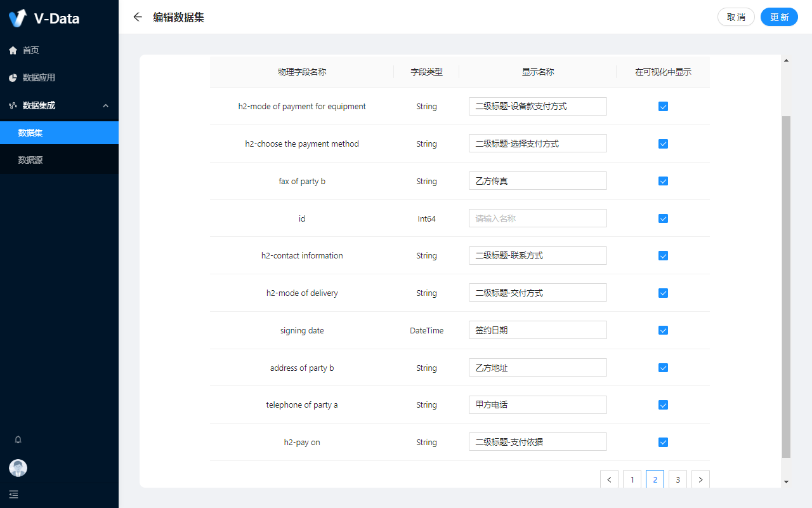Collapse the 数据集成 submenu chevron

coord(106,105)
